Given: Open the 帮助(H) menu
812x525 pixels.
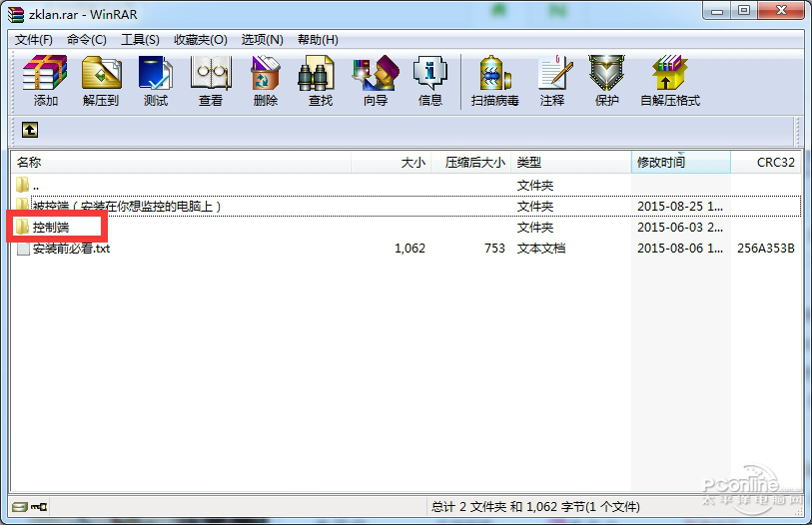Looking at the screenshot, I should [318, 40].
